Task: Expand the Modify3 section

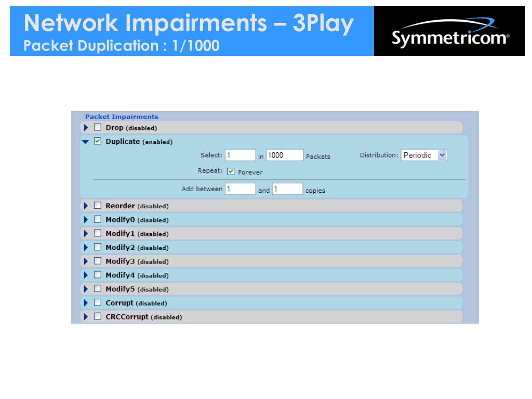Action: pyautogui.click(x=86, y=261)
